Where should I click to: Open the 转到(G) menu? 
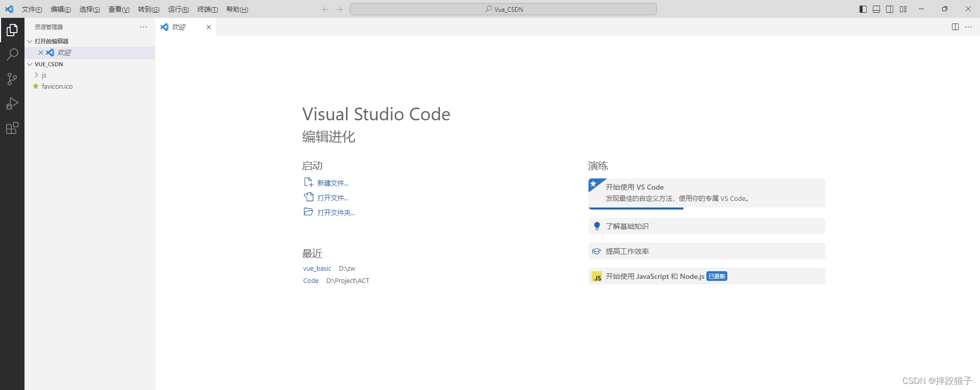[149, 9]
